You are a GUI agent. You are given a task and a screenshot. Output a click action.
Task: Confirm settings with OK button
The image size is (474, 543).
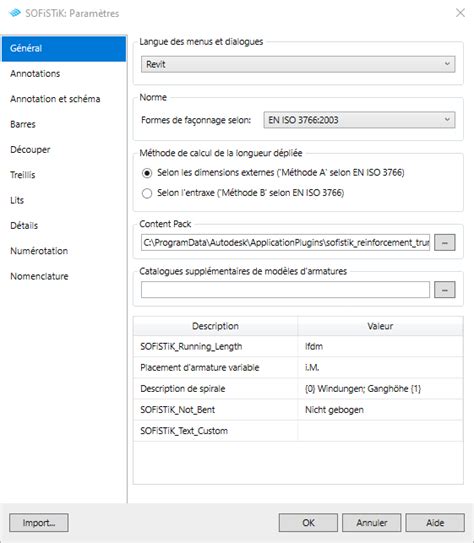(308, 523)
